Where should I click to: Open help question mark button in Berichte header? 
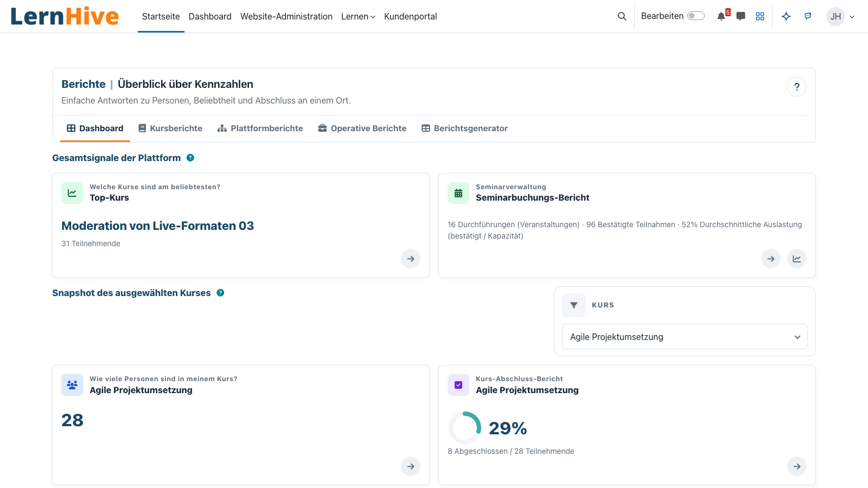797,87
